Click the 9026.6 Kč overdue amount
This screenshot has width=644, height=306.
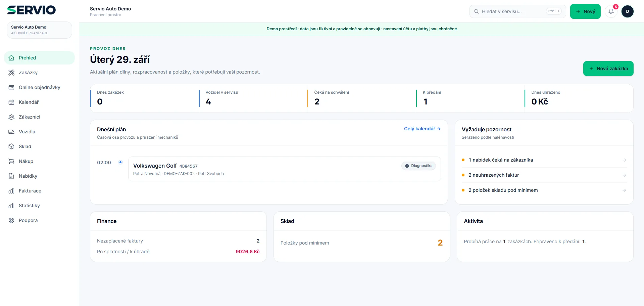248,252
